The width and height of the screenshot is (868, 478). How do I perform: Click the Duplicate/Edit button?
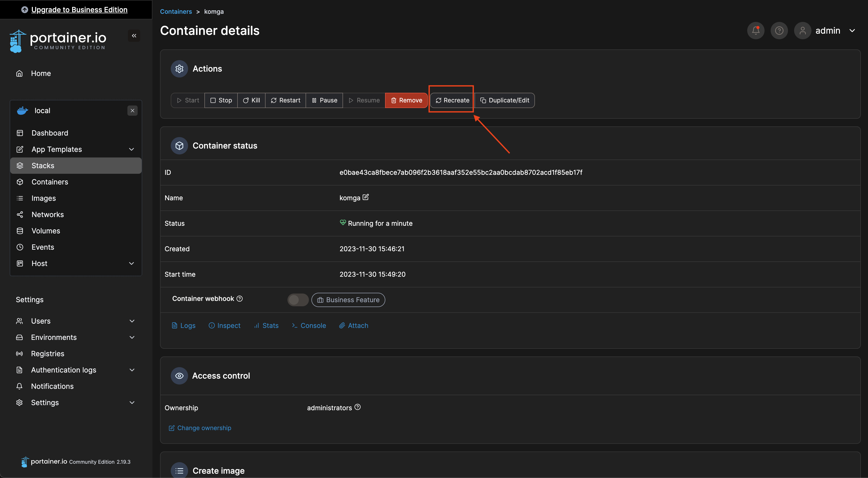click(x=504, y=100)
